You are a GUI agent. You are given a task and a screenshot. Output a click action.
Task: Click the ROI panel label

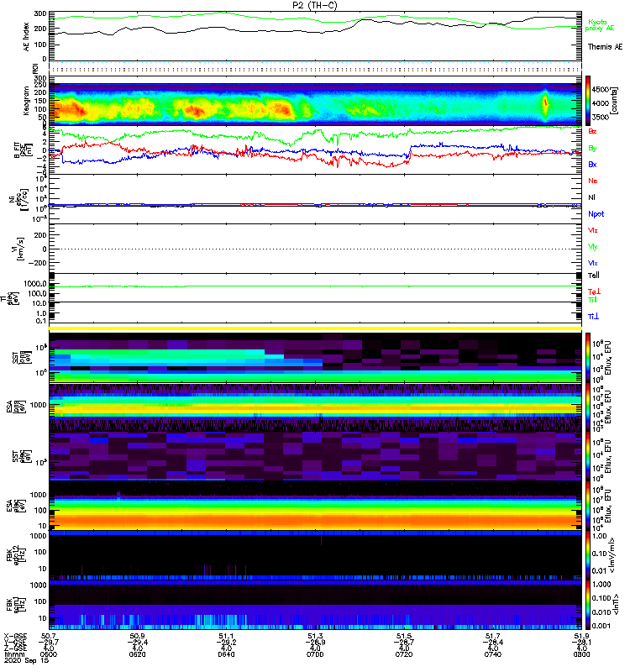click(x=35, y=68)
